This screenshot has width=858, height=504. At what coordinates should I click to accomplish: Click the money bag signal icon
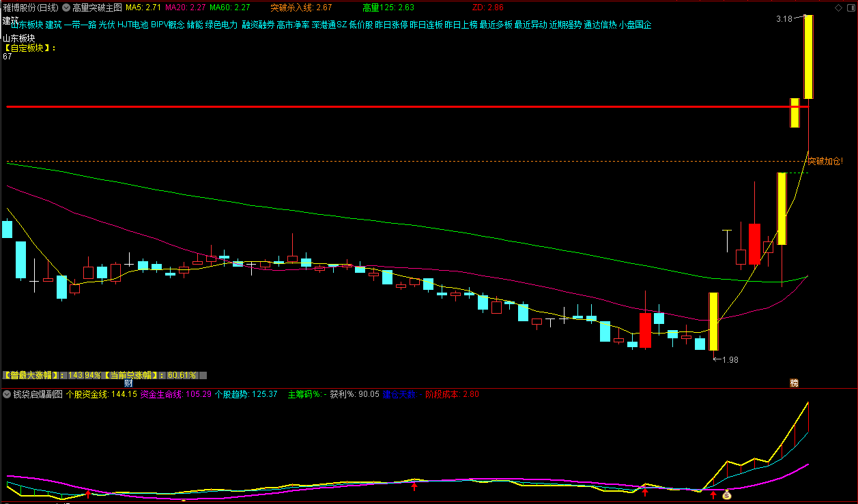tap(727, 495)
